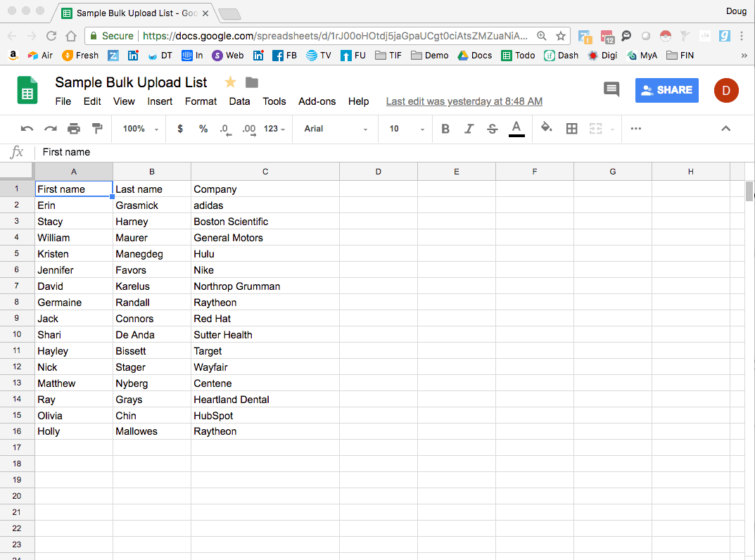
Task: Open the 123 number format dropdown
Action: (x=274, y=129)
